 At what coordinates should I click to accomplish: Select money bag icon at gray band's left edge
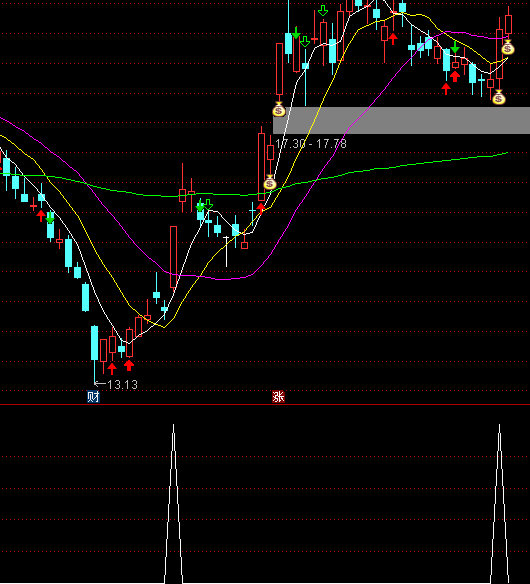[x=279, y=110]
